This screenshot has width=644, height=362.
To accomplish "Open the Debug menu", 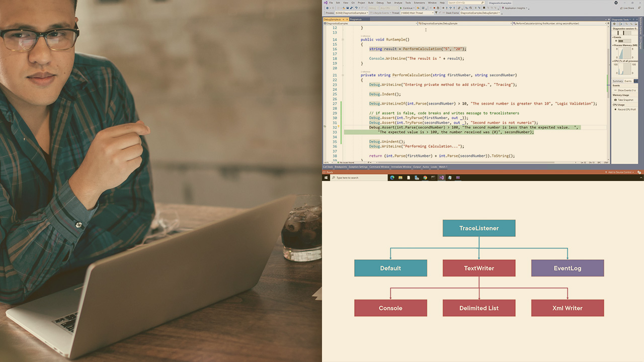I will pos(380,3).
